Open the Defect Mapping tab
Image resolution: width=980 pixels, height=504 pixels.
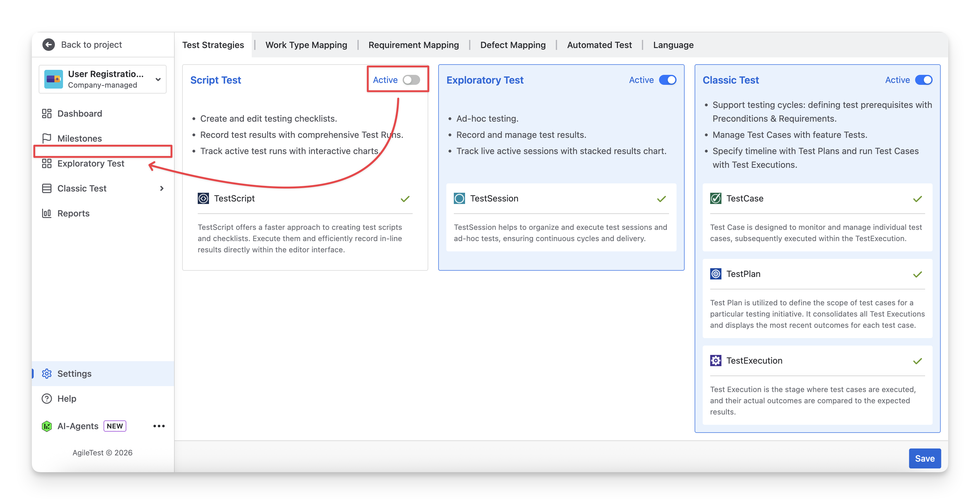click(512, 45)
